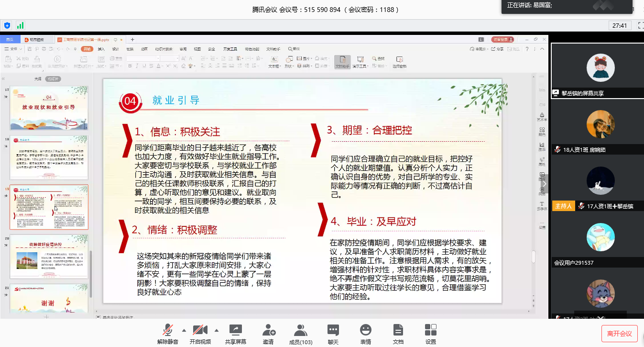Turn on camera with 开启视频

click(200, 331)
